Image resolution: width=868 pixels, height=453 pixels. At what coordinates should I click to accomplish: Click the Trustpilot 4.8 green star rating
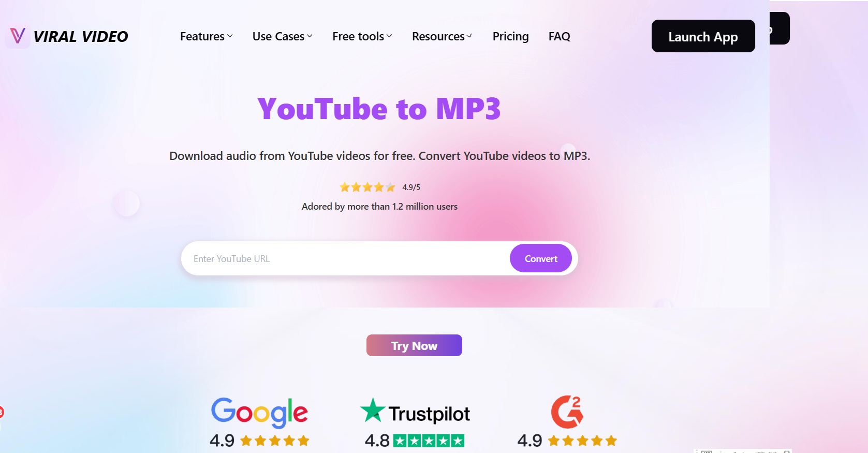pyautogui.click(x=415, y=441)
